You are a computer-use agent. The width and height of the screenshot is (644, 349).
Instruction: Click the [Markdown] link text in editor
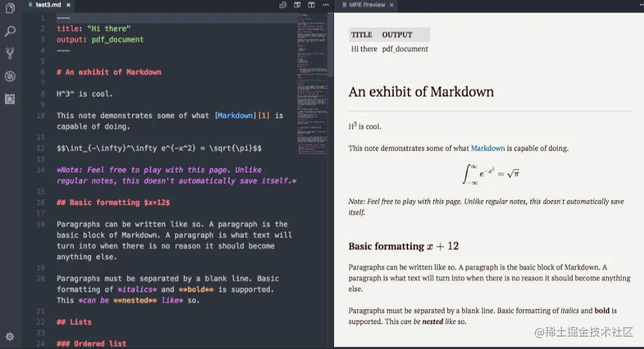[x=235, y=115]
